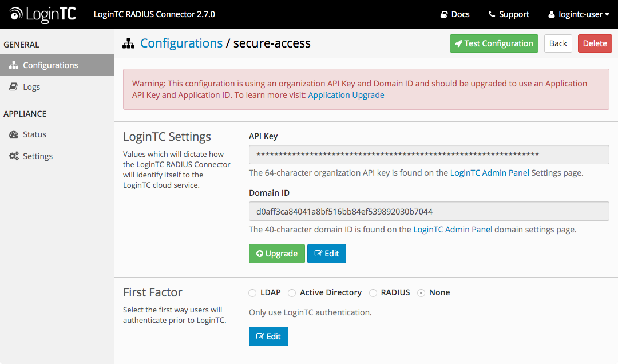This screenshot has width=618, height=364.
Task: Click the Test Configuration button
Action: pos(494,43)
